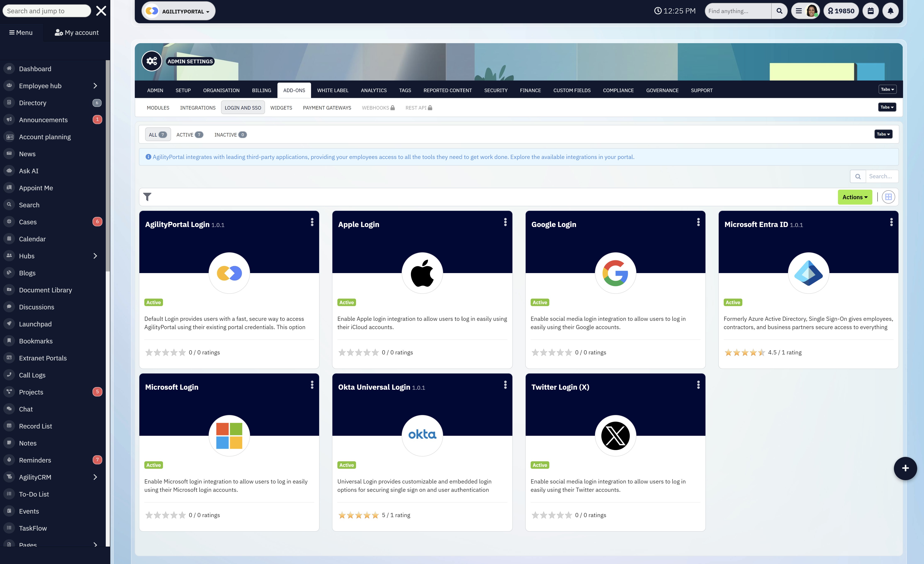Open Apple Login card options menu
Screen dimensions: 924x564
pyautogui.click(x=505, y=222)
